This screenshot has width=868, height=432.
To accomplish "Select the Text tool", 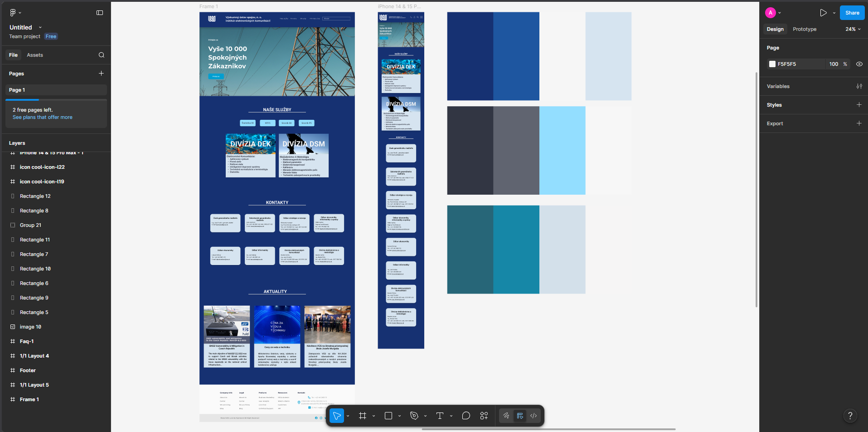I will point(440,416).
